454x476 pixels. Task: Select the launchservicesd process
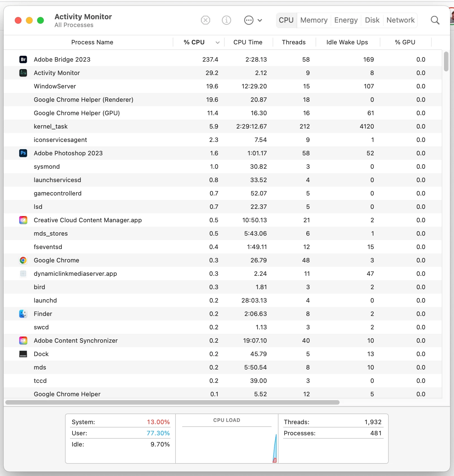(x=223, y=180)
